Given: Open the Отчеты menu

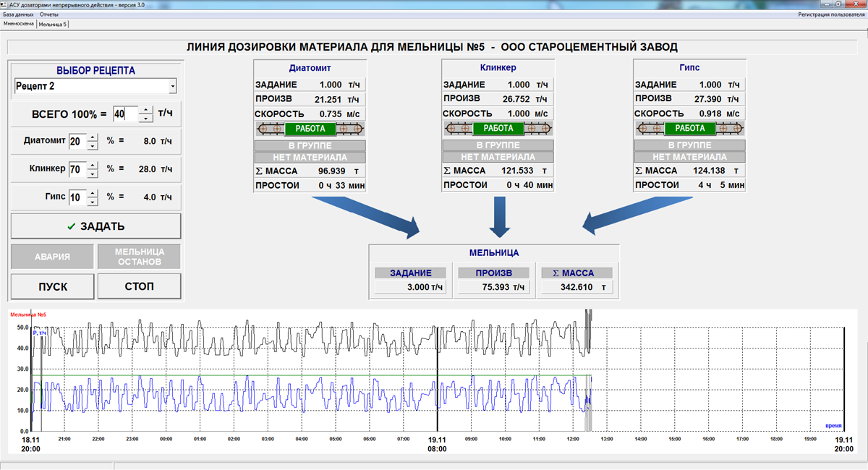Looking at the screenshot, I should click(x=49, y=14).
